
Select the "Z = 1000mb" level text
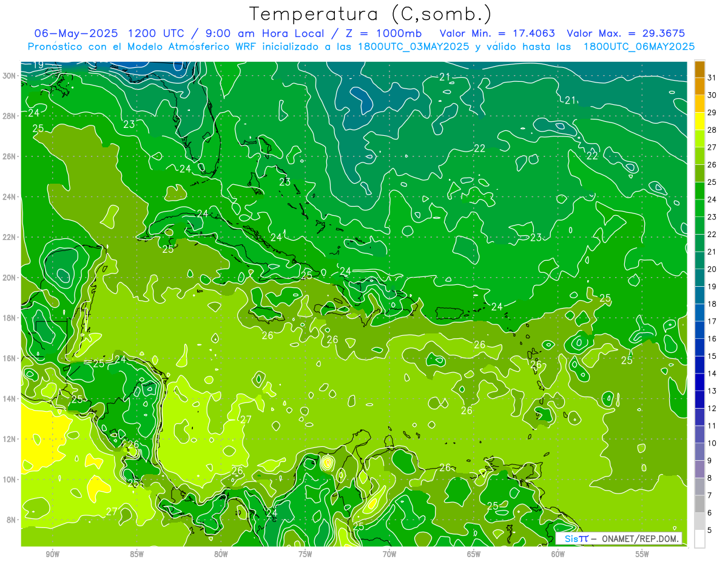tap(385, 33)
